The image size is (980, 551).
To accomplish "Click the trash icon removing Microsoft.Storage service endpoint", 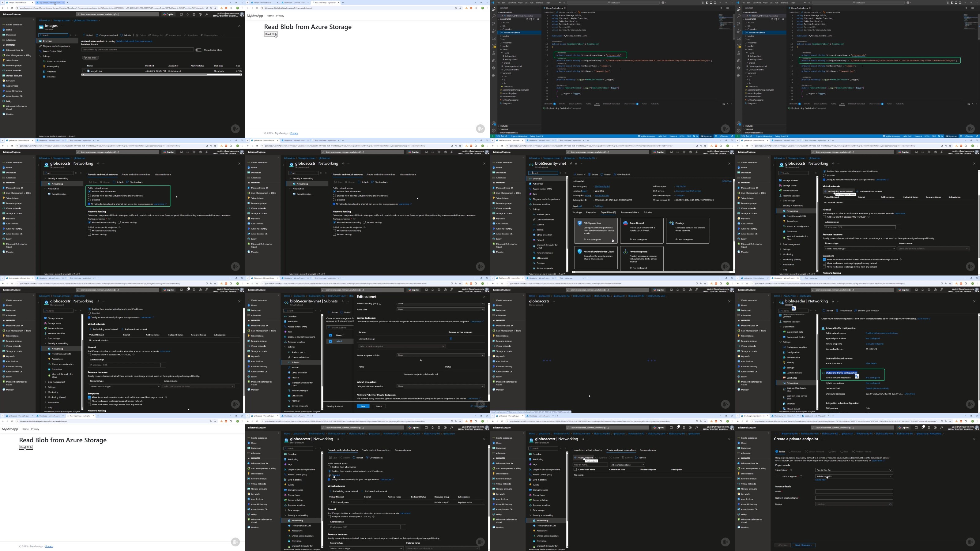I will click(451, 339).
